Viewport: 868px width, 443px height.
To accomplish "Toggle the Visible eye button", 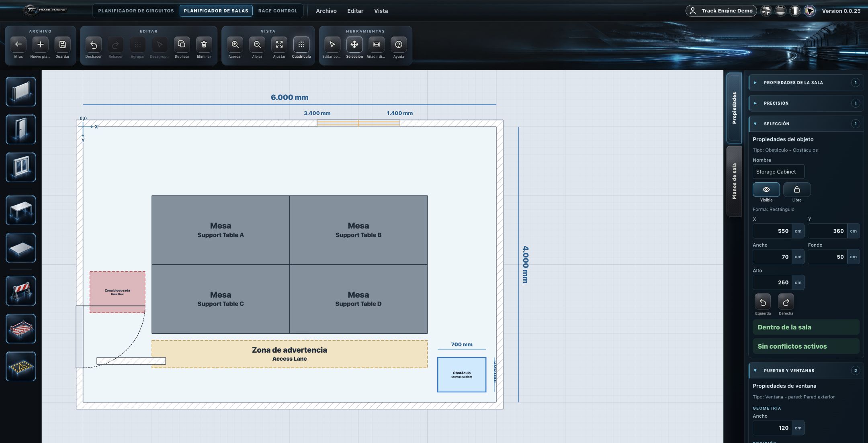I will pyautogui.click(x=766, y=190).
